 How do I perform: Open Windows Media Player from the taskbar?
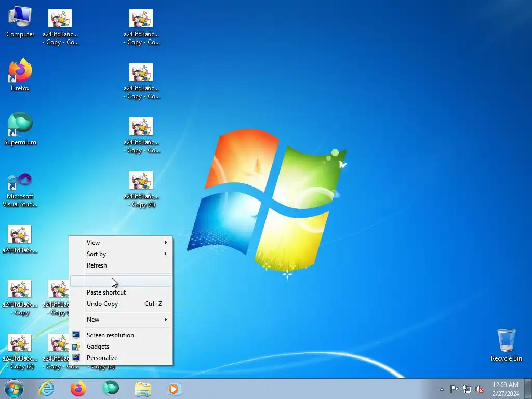(175, 389)
